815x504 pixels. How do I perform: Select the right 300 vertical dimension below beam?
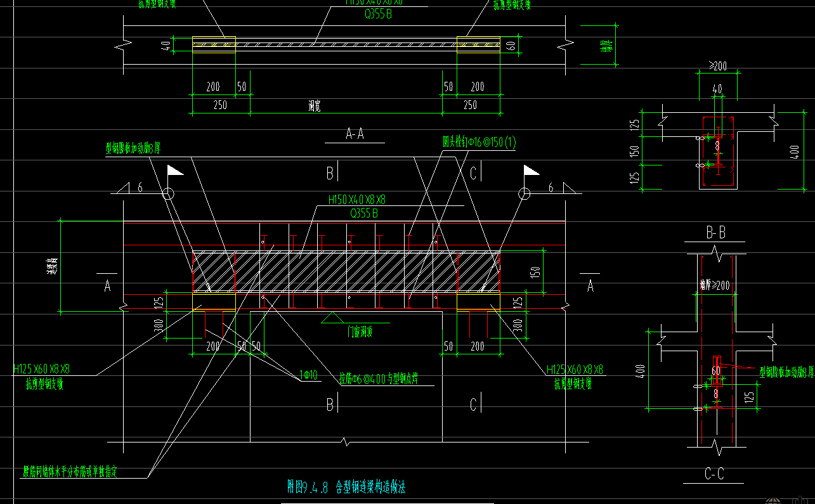pos(517,325)
